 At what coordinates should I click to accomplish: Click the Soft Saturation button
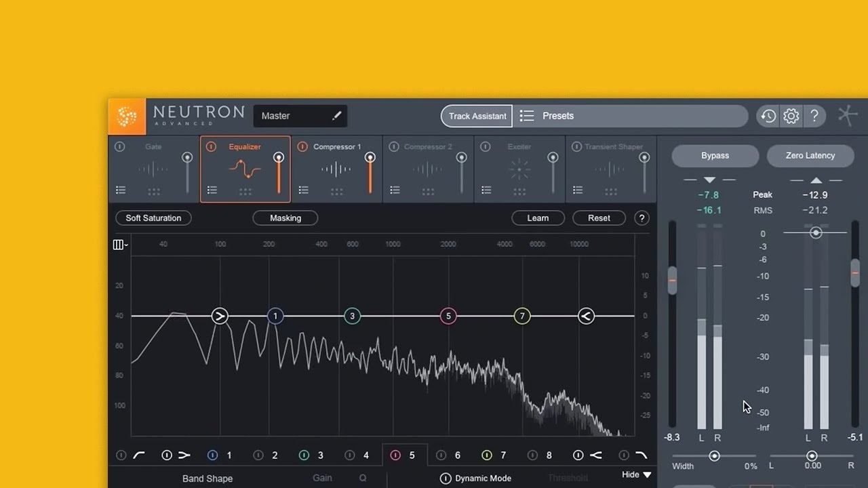pyautogui.click(x=153, y=218)
